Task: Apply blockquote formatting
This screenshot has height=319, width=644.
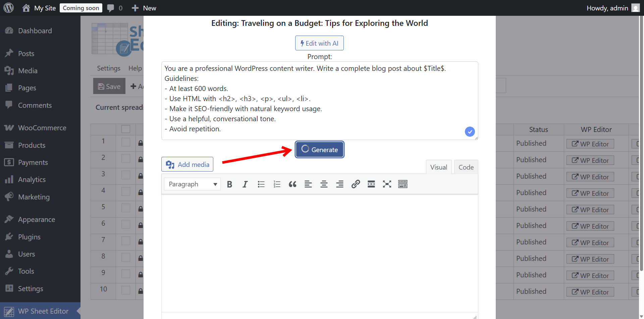Action: coord(292,184)
